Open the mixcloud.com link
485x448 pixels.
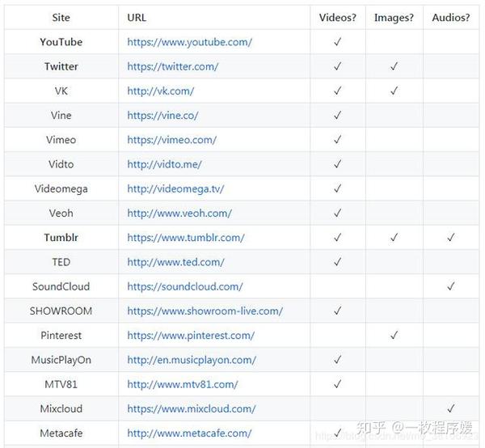click(192, 408)
